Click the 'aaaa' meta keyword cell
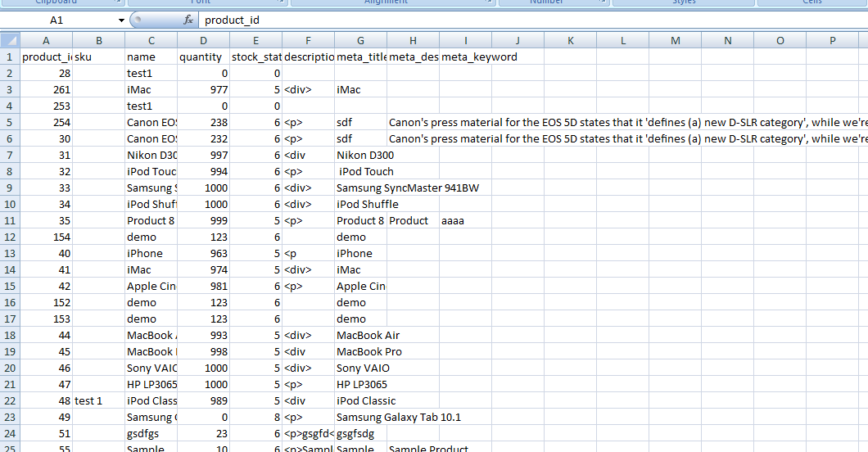This screenshot has height=452, width=868. pyautogui.click(x=466, y=221)
